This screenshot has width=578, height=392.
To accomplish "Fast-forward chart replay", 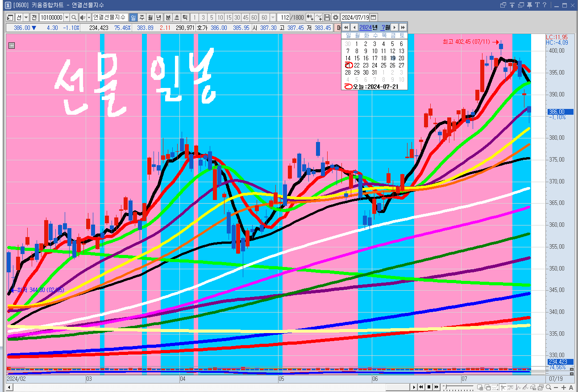I will click(x=437, y=387).
